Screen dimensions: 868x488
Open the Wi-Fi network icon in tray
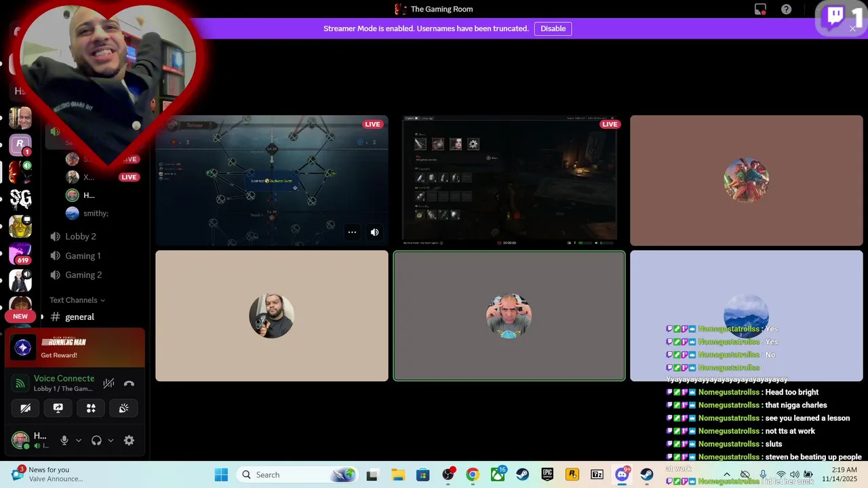click(x=781, y=475)
